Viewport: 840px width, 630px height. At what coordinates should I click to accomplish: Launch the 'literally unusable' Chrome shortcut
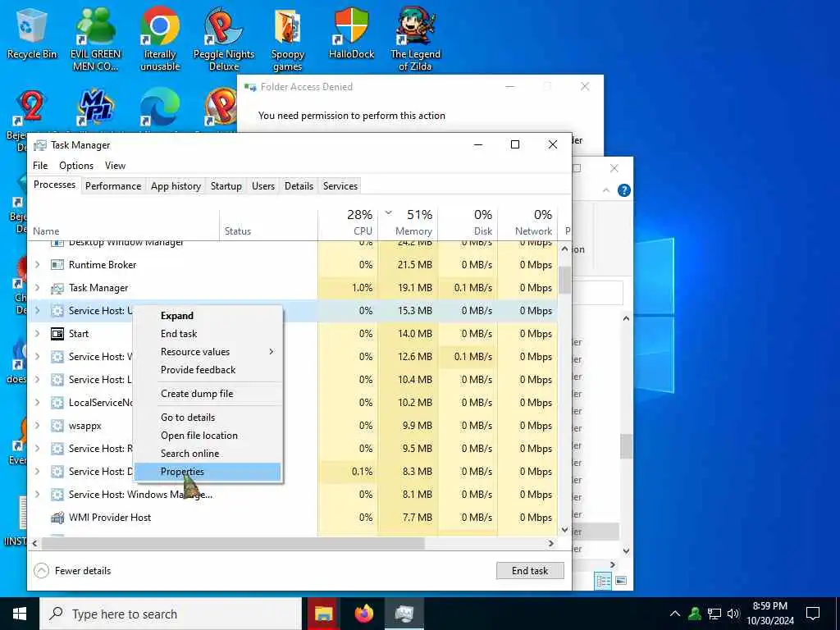(160, 39)
